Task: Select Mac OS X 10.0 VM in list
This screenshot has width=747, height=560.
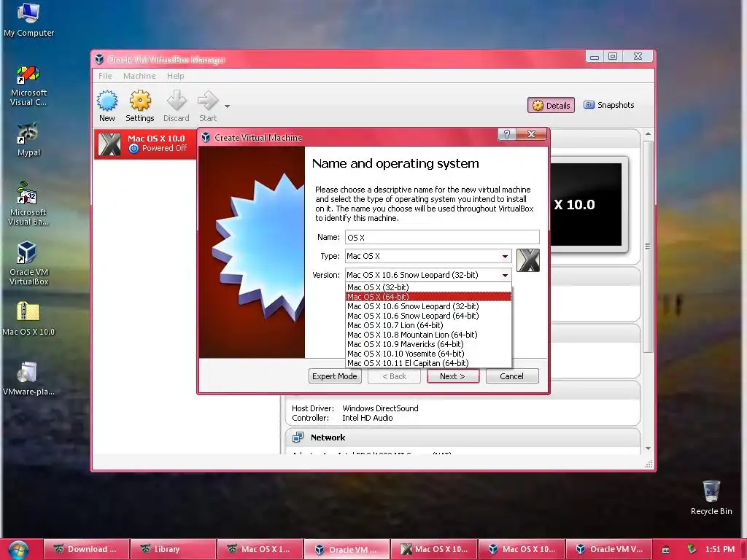Action: pyautogui.click(x=145, y=144)
